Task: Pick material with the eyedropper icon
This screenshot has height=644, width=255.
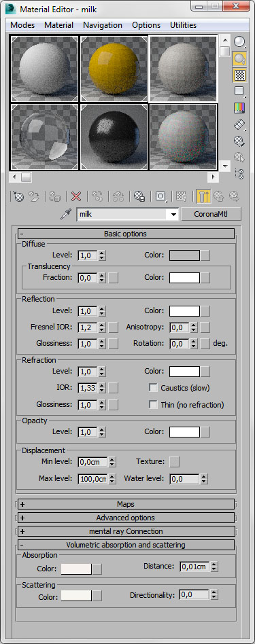Action: (x=66, y=215)
